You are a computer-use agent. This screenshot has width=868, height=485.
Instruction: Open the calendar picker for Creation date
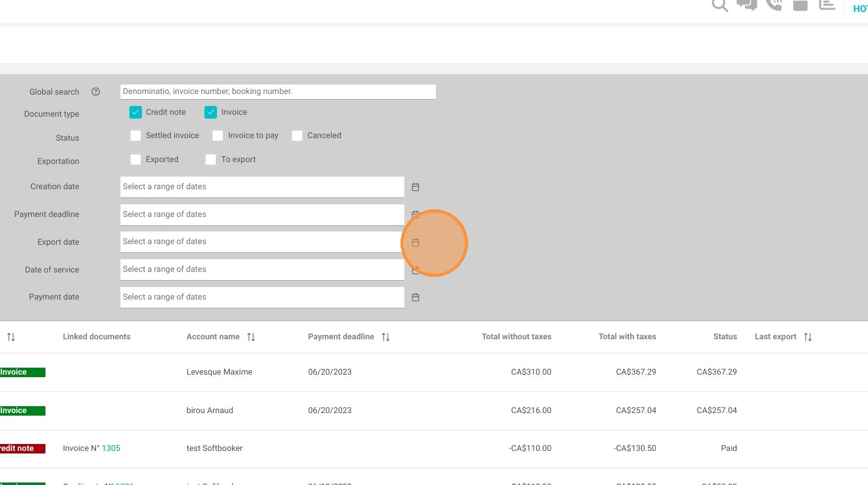[416, 187]
